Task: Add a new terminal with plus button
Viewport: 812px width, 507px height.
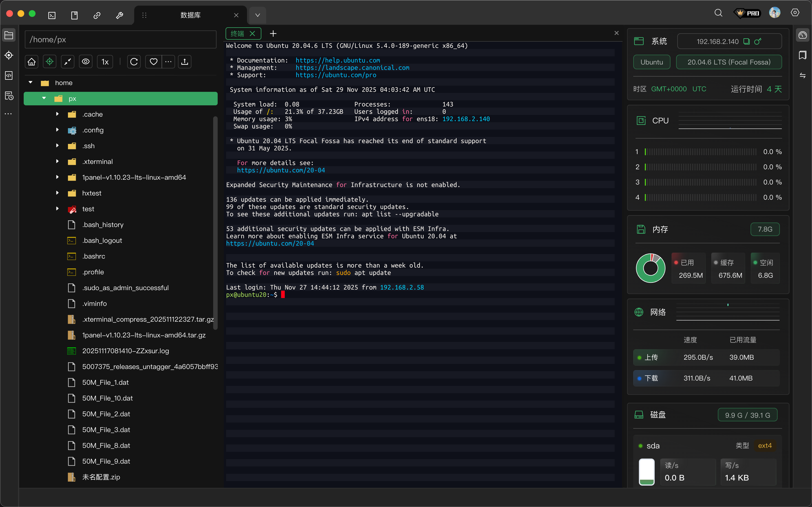Action: tap(273, 34)
